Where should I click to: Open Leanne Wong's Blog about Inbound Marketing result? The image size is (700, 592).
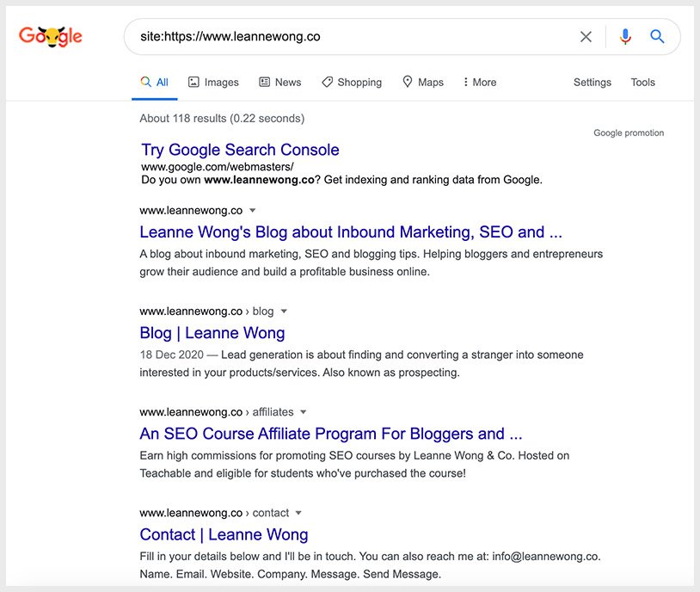click(x=351, y=231)
